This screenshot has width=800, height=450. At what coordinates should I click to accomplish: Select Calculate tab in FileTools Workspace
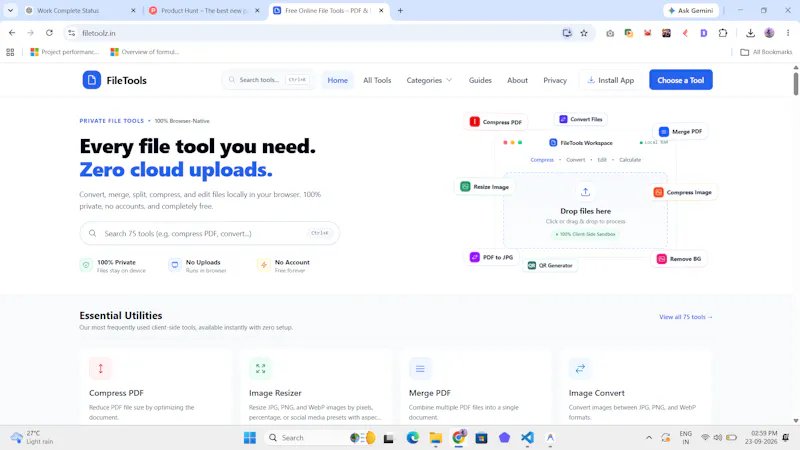(x=630, y=160)
